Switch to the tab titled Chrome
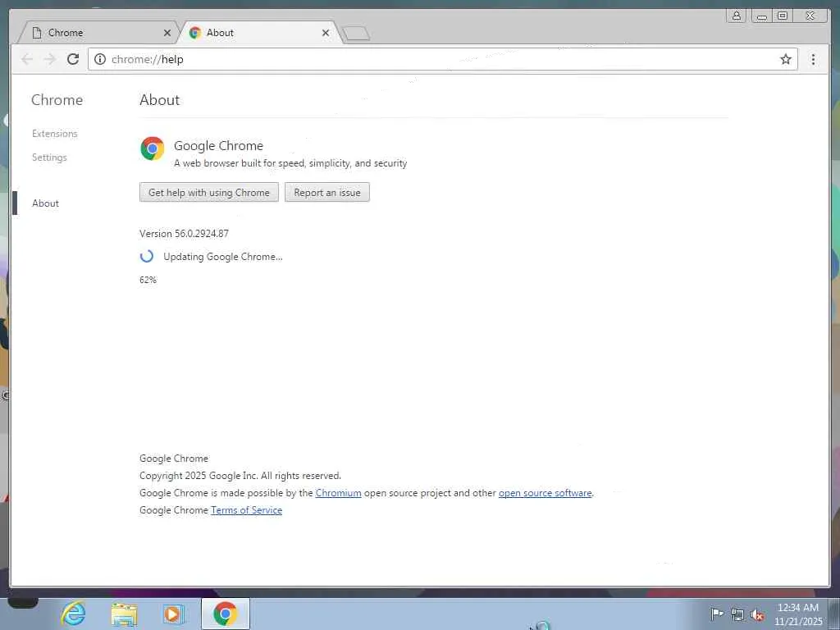 99,33
